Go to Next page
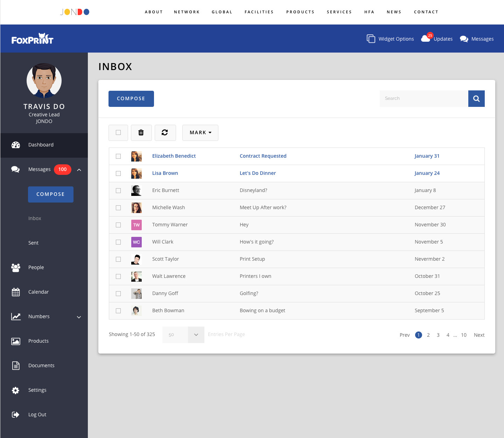Viewport: 504px width, 438px height. click(479, 335)
